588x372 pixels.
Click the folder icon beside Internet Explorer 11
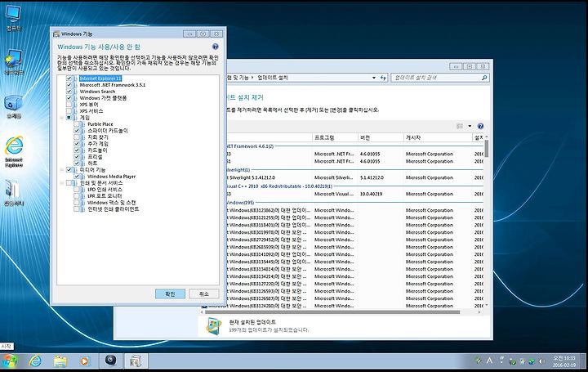click(x=75, y=78)
